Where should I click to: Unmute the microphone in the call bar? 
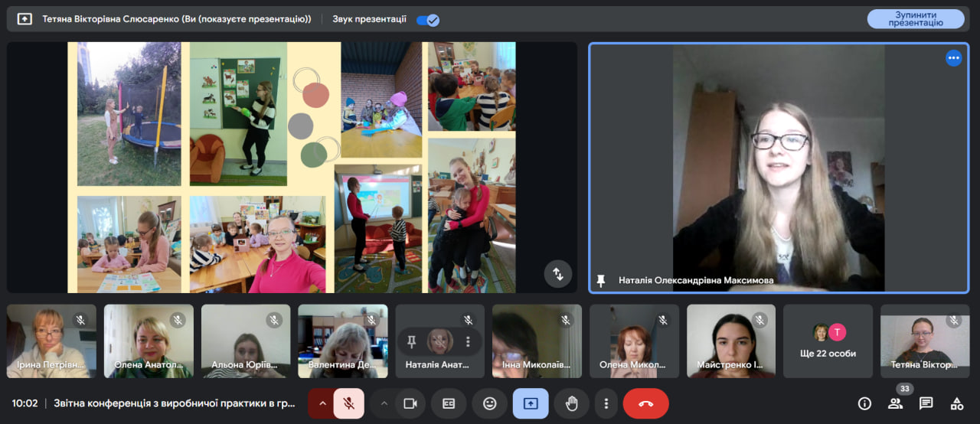[x=349, y=403]
